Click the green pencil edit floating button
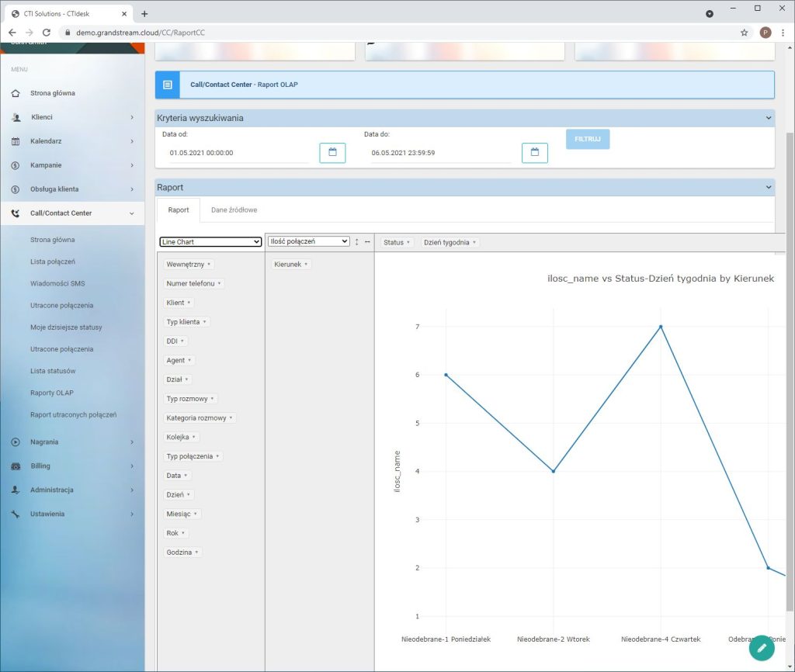795x672 pixels. point(762,646)
